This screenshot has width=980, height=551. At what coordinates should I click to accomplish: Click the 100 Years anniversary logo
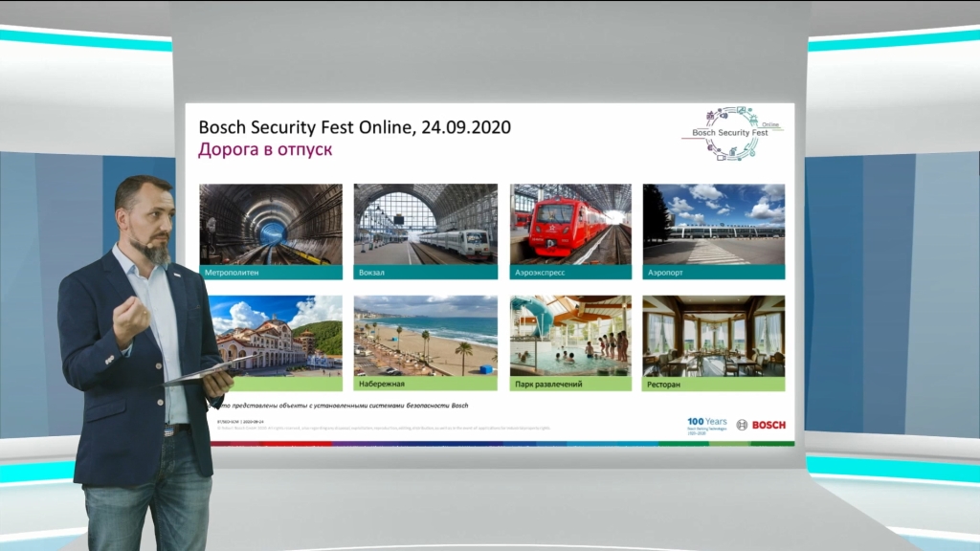tap(707, 424)
